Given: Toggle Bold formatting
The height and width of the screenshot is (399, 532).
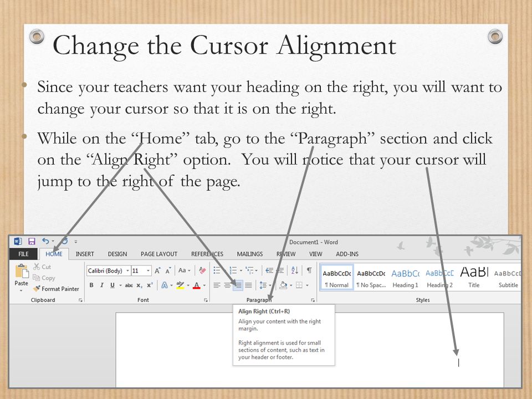Looking at the screenshot, I should click(91, 285).
